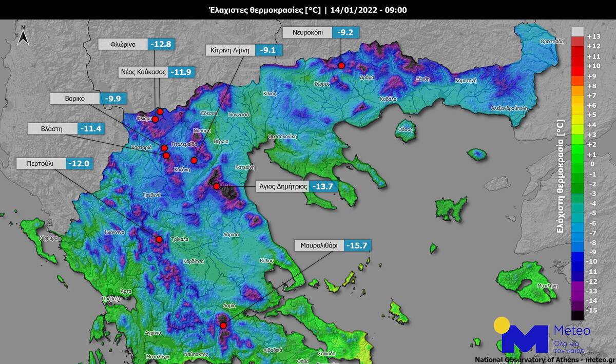Select the Βαρικό station label
This screenshot has width=616, height=364.
[75, 99]
